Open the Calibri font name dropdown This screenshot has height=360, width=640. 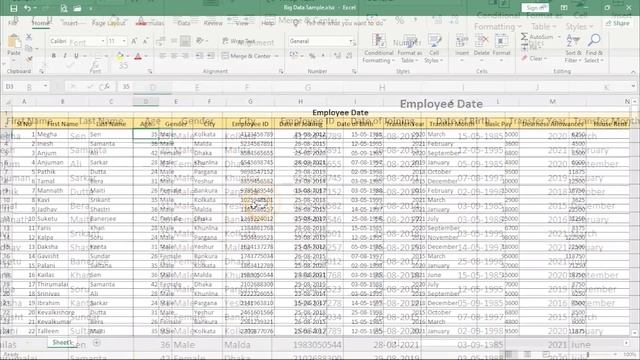click(x=103, y=41)
